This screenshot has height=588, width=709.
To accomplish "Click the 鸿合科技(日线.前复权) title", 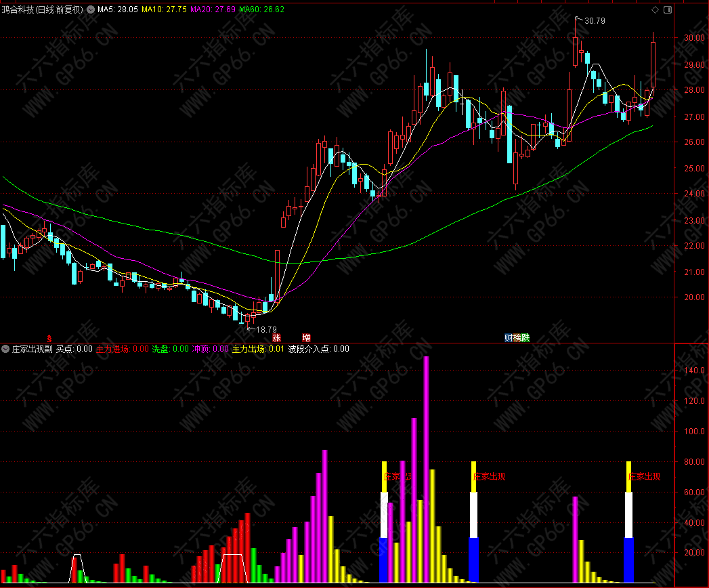I will point(43,9).
